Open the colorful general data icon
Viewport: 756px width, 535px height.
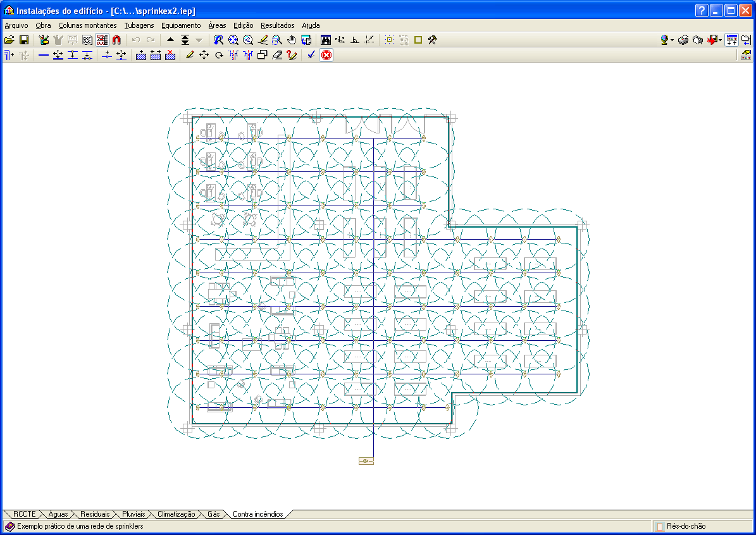click(x=44, y=40)
